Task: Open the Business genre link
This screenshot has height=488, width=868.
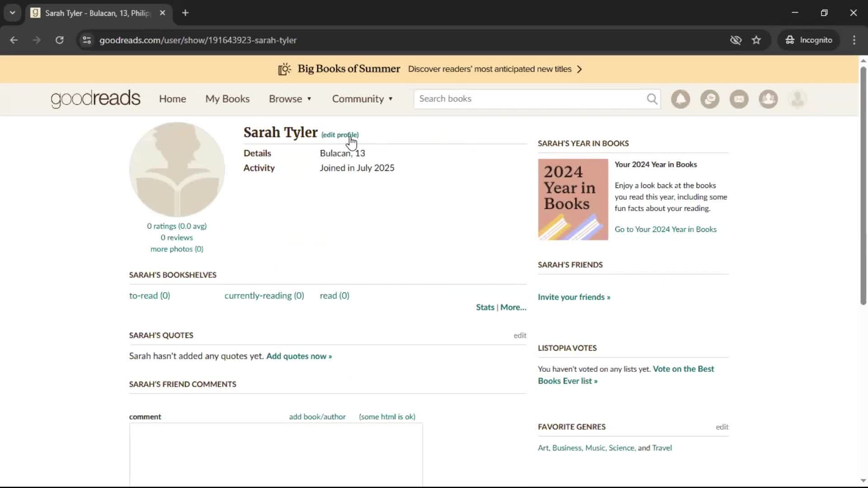Action: click(x=566, y=448)
